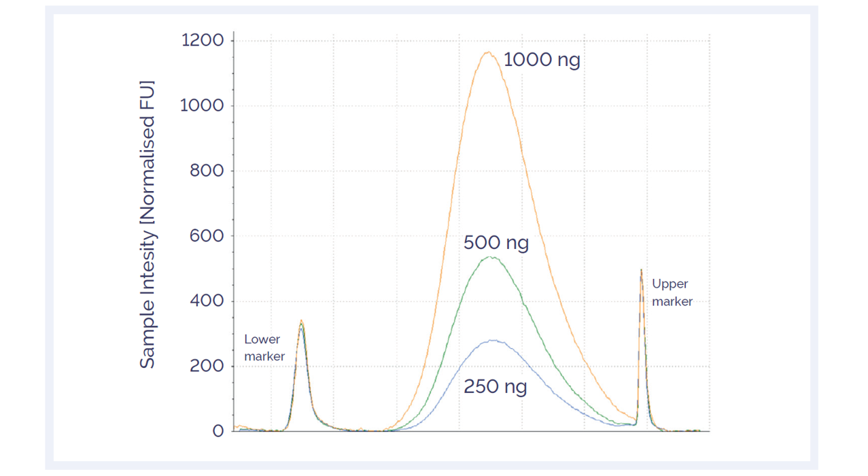
Task: Click the apex of the blue curve
Action: (x=492, y=340)
